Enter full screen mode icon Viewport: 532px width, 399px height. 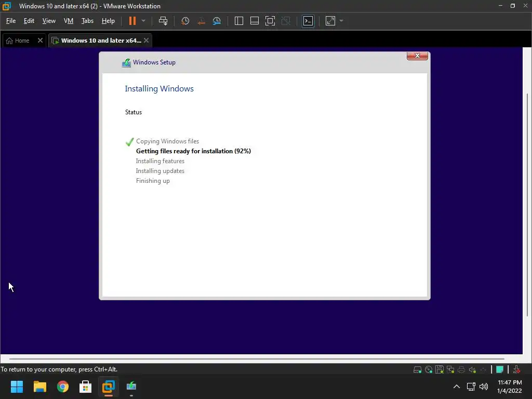click(x=270, y=21)
